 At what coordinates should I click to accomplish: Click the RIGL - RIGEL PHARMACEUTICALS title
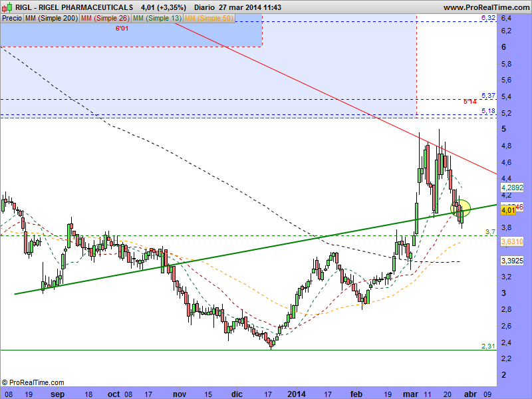[x=74, y=7]
